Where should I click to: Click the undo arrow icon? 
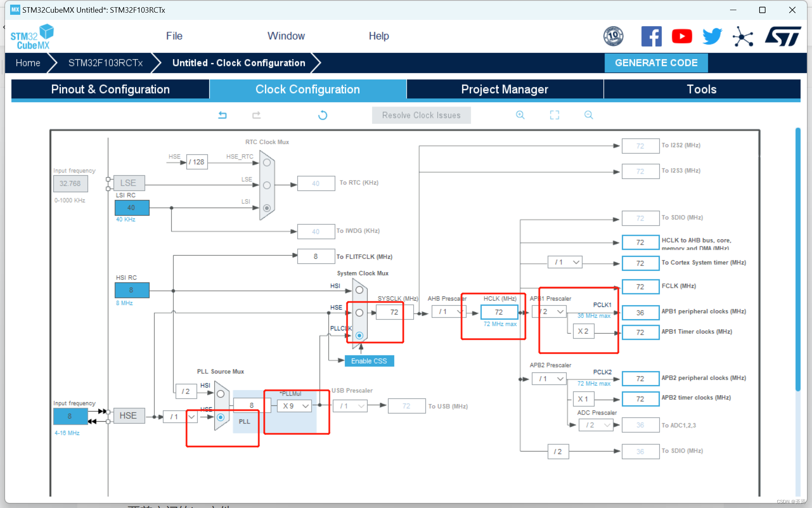point(223,115)
